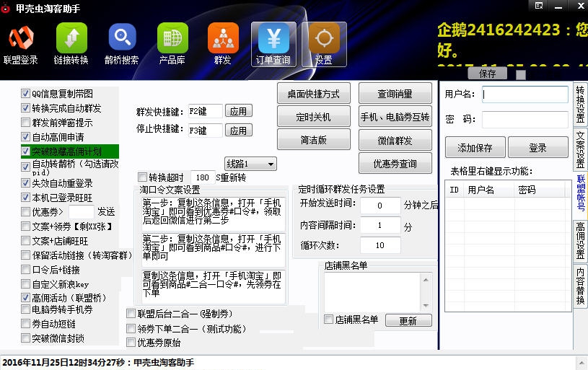Viewport: 588px width, 370px height.
Task: Click the 添加保存 button
Action: click(475, 147)
